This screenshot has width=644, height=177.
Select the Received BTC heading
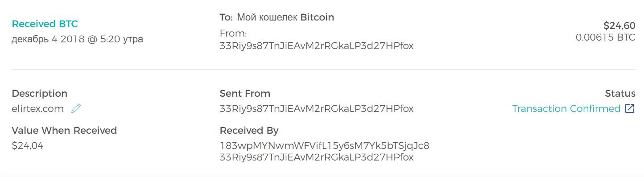[45, 24]
